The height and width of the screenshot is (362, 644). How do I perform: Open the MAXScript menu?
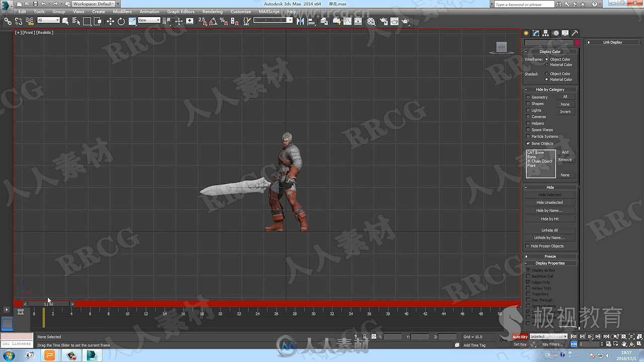click(x=269, y=12)
